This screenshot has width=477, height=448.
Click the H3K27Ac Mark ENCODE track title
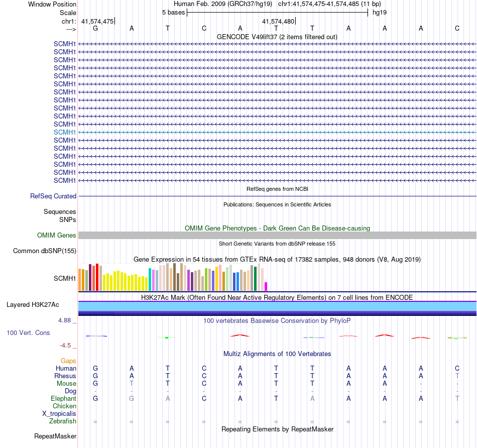[277, 297]
